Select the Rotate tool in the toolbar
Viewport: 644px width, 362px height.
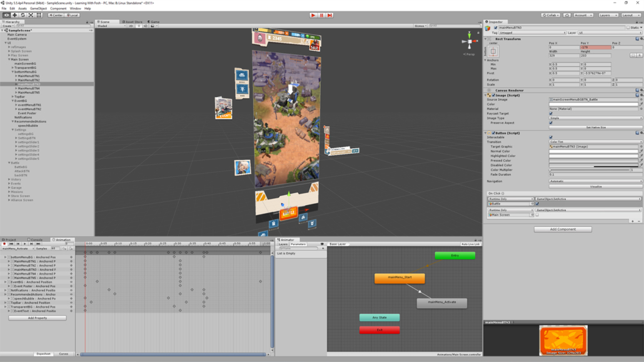coord(23,15)
